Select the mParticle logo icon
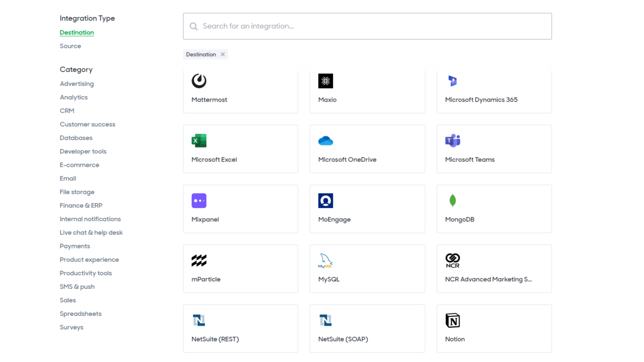 (199, 260)
